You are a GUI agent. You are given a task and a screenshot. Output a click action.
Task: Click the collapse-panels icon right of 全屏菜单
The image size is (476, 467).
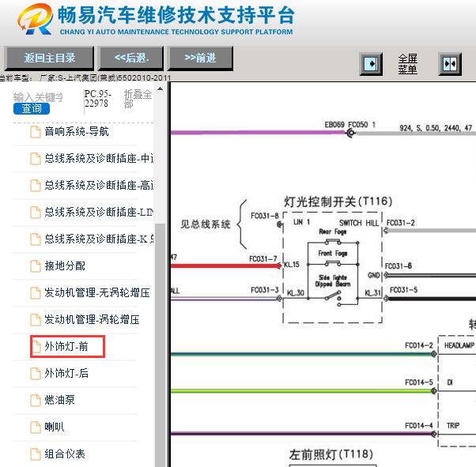click(x=450, y=64)
